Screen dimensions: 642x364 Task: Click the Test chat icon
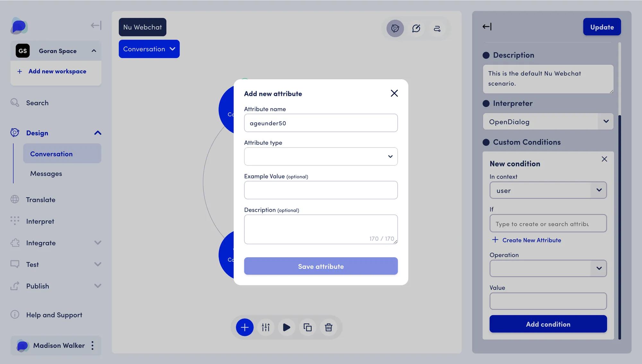pos(15,264)
